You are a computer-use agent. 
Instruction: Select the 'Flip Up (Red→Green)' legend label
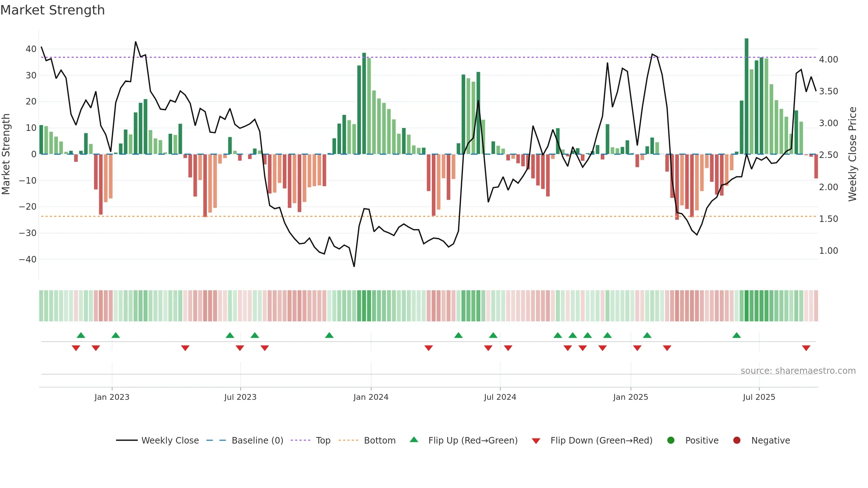473,440
